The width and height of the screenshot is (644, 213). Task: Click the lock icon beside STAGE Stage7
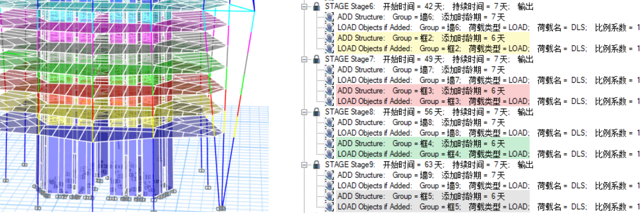click(316, 60)
